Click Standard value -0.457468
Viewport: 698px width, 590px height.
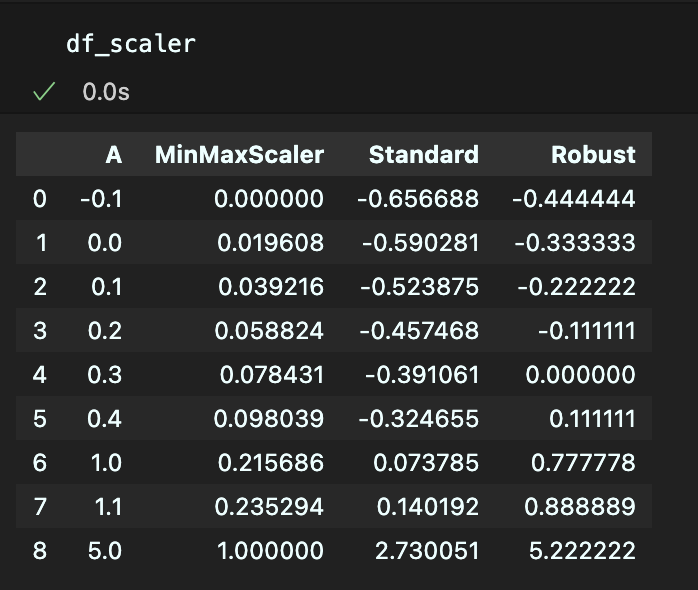click(419, 330)
